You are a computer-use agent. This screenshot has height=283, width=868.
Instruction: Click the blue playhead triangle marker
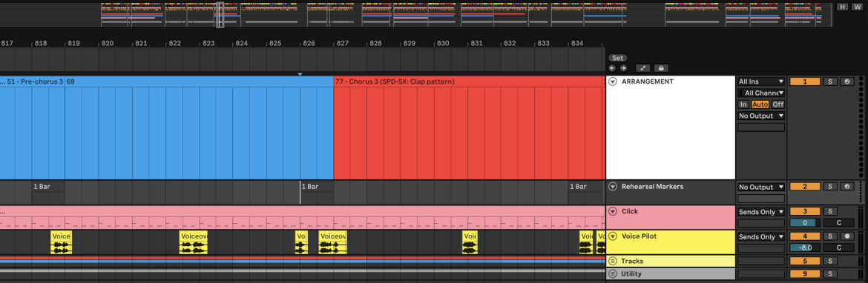[x=300, y=73]
